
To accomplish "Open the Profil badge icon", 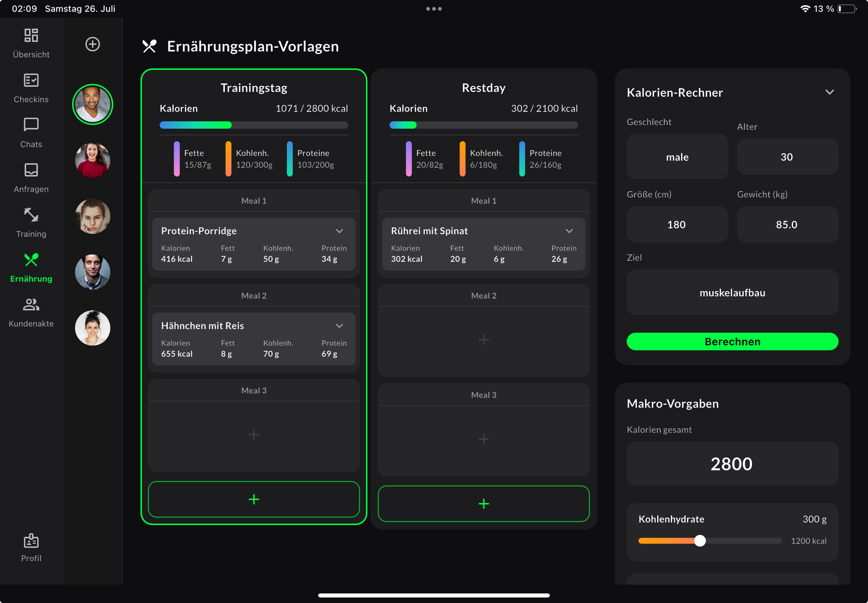I will tap(31, 540).
